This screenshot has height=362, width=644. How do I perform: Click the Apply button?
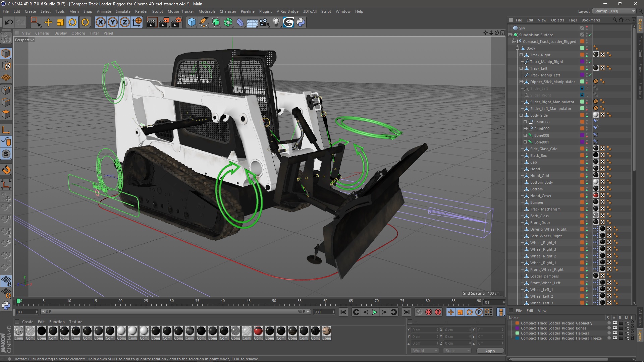click(x=490, y=351)
